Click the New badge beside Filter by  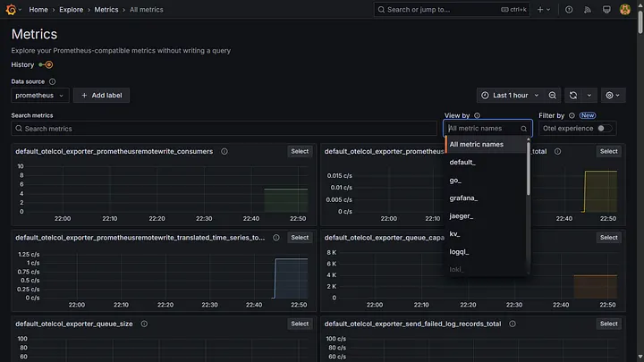[588, 115]
